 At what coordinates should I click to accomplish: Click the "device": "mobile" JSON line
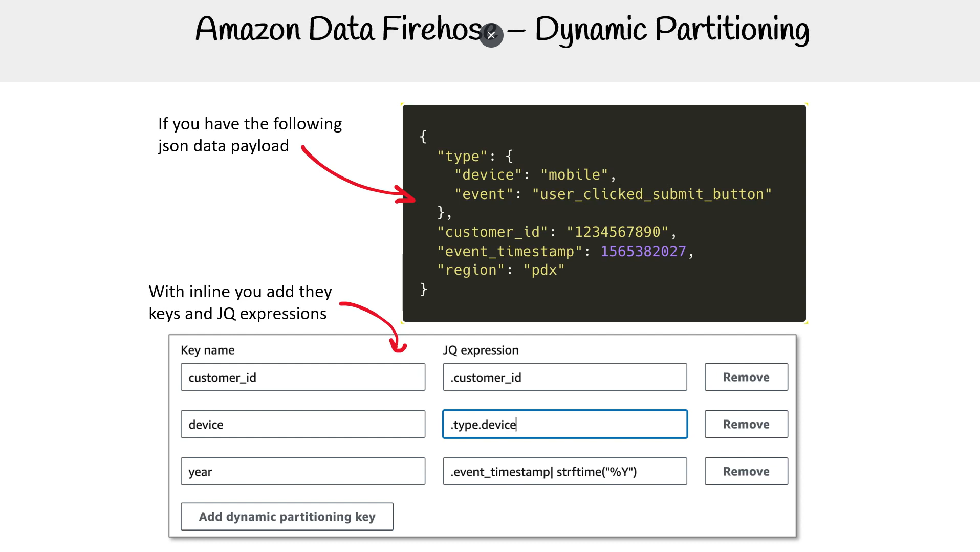coord(535,175)
